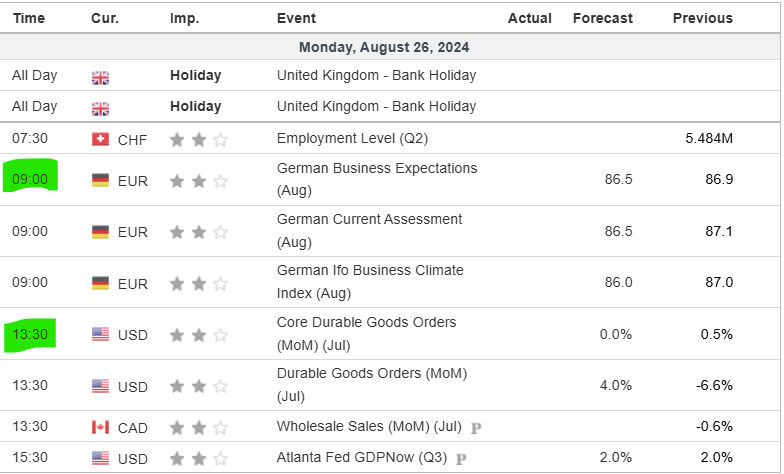Click the US flag in Atlanta Fed GDPNow row
The image size is (784, 474).
(x=100, y=459)
